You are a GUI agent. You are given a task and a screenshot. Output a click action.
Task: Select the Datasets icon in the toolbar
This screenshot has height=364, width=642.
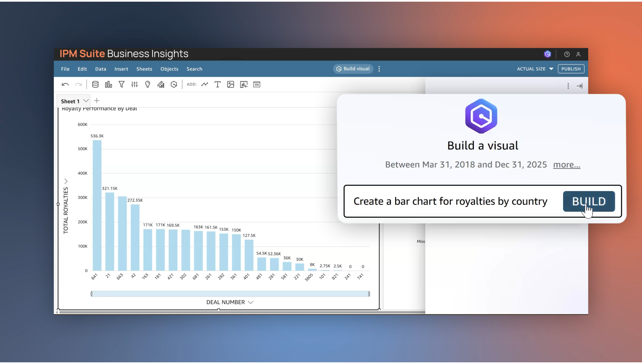[x=95, y=84]
